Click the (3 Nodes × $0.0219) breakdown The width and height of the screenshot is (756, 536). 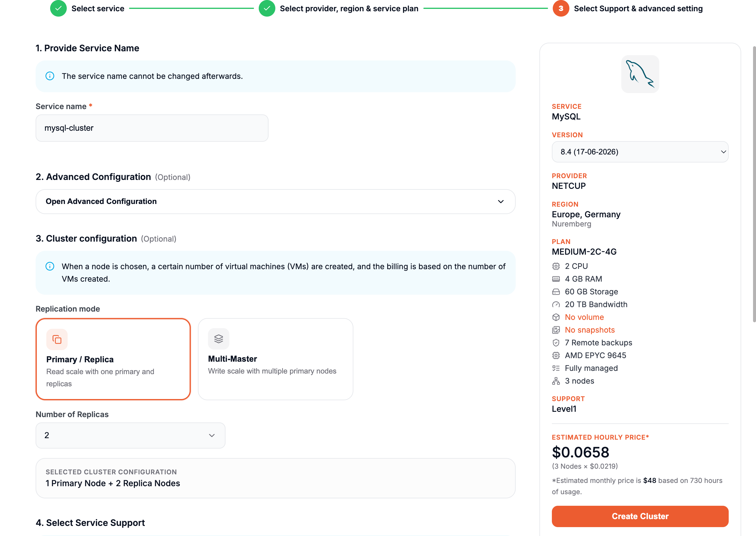pyautogui.click(x=585, y=466)
